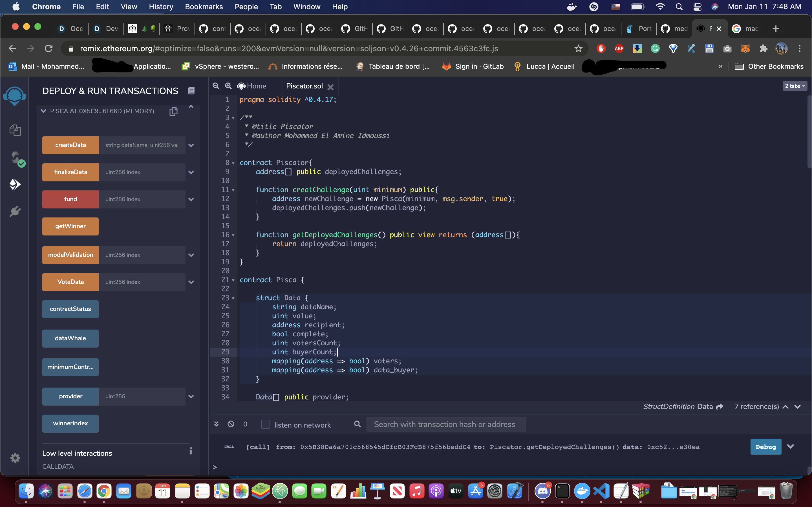Expand createData parameters chevron
The width and height of the screenshot is (812, 507).
(x=191, y=145)
